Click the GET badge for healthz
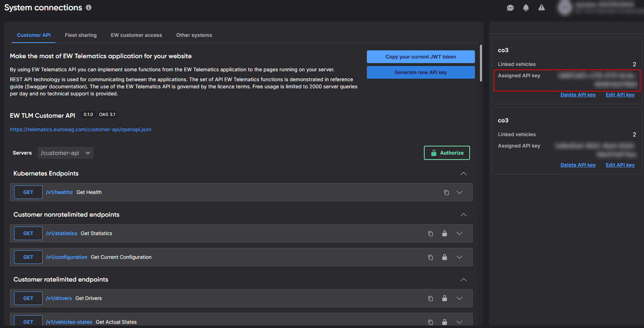 (x=28, y=192)
